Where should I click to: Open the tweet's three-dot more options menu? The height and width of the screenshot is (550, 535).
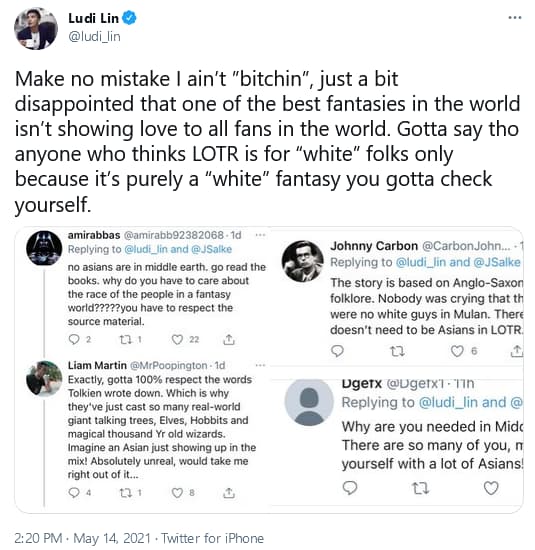515,18
